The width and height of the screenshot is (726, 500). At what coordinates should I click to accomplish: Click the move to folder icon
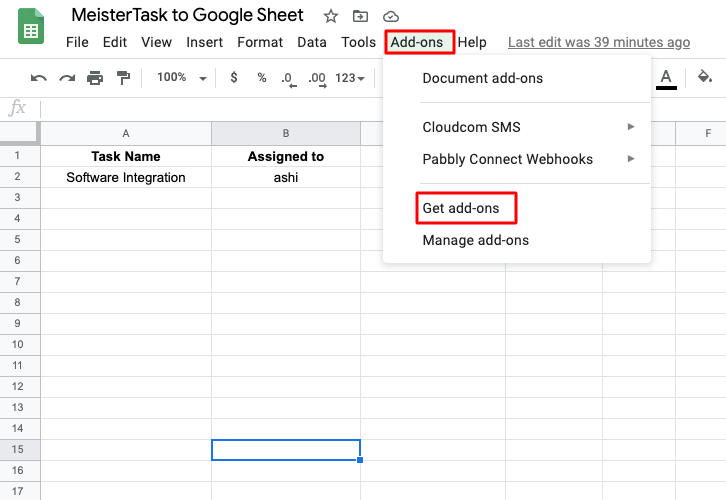tap(360, 16)
